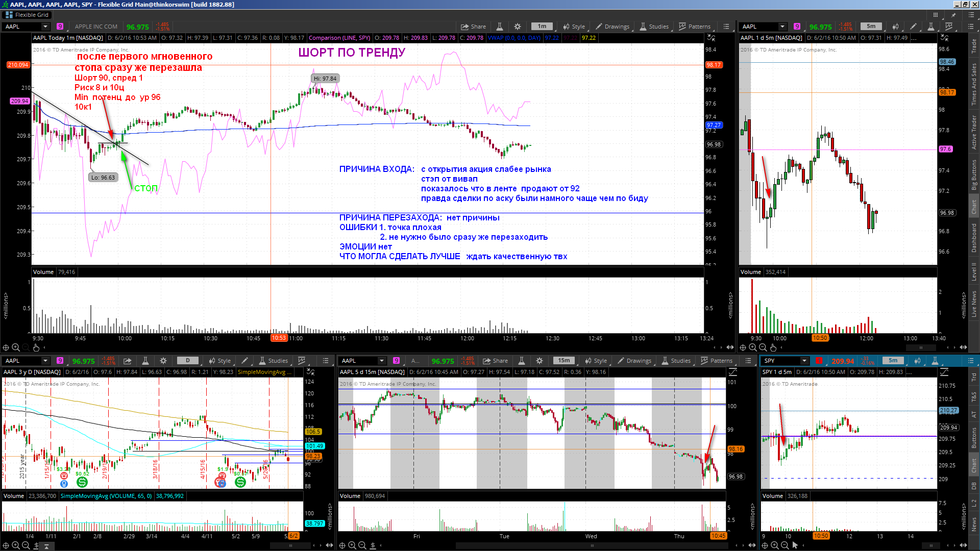
Task: Click crosshair tool below daily chart
Action: click(x=6, y=545)
